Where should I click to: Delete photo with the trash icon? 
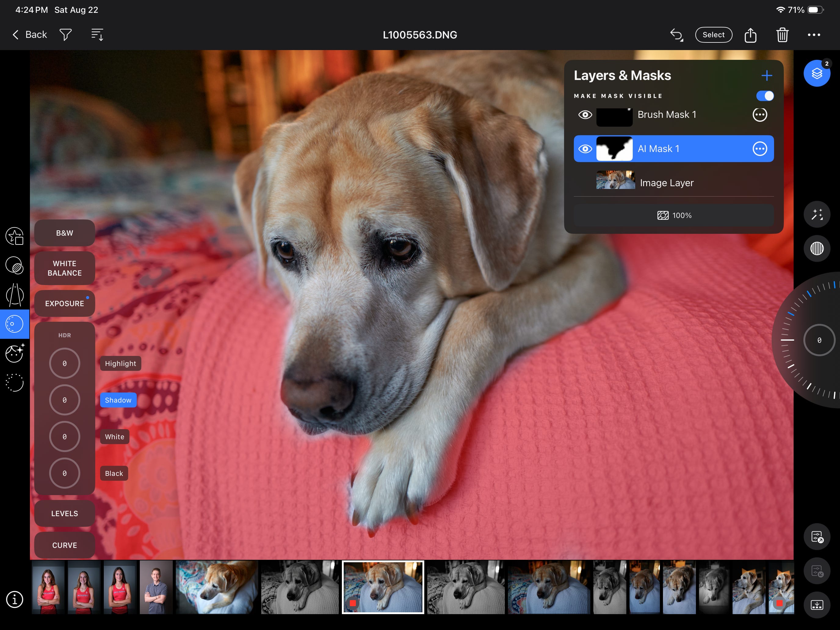pyautogui.click(x=782, y=35)
